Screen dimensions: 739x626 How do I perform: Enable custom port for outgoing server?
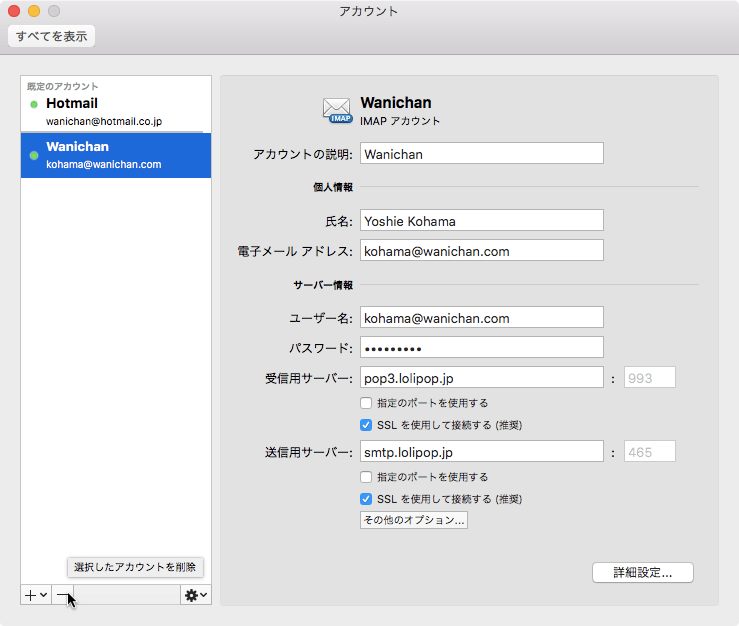[x=366, y=477]
